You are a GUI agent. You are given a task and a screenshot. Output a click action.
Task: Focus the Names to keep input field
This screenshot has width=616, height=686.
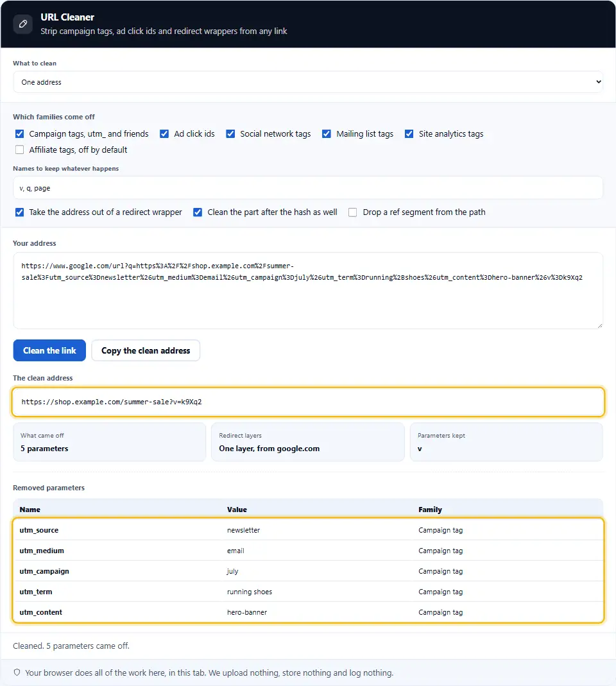click(x=308, y=188)
